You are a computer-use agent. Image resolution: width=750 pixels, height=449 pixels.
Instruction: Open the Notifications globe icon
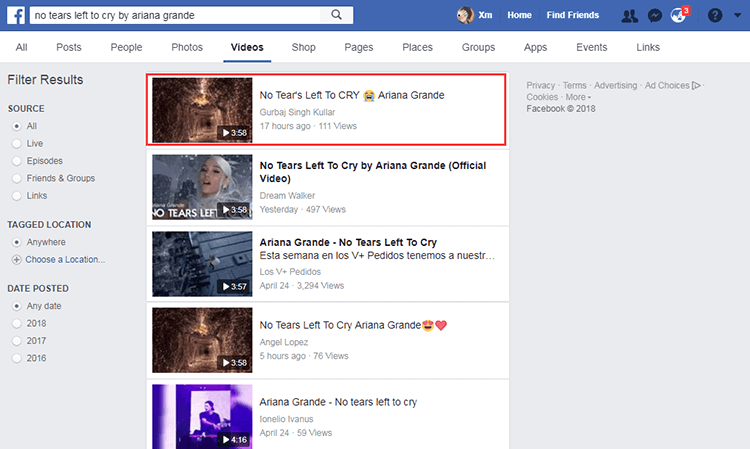[678, 16]
